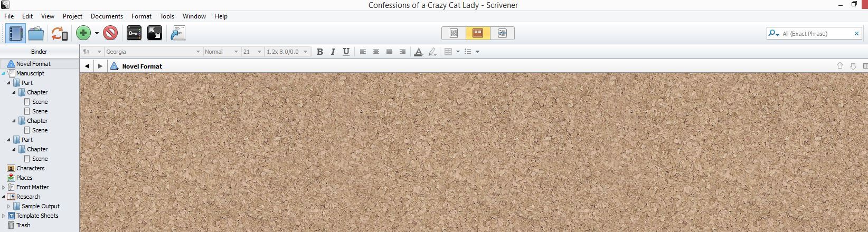Align text right
This screenshot has width=868, height=232.
[x=402, y=52]
